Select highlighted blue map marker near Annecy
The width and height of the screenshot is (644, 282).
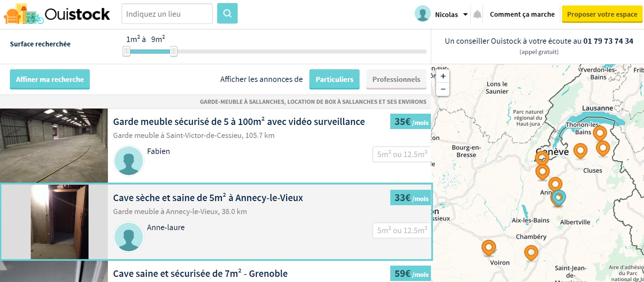click(559, 198)
